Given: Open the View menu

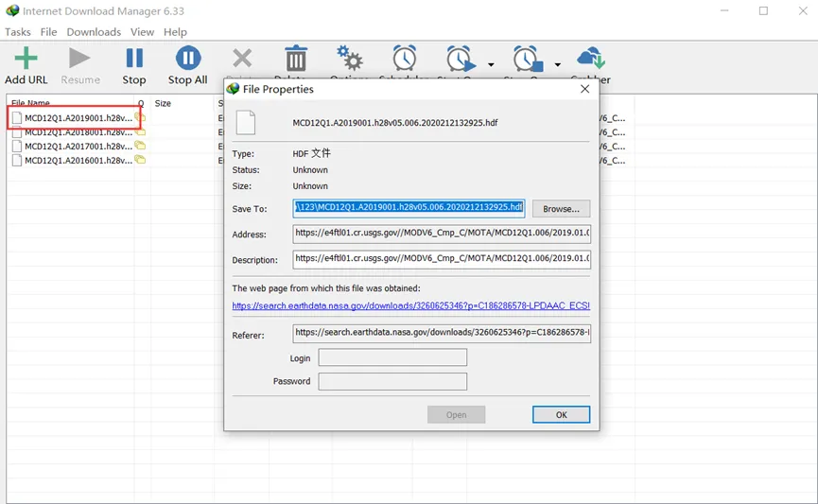Looking at the screenshot, I should [x=142, y=32].
